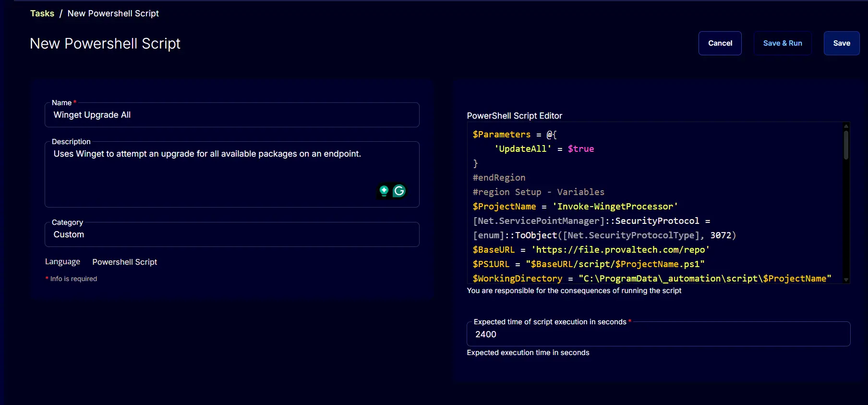Viewport: 868px width, 405px height.
Task: Open the Category field showing Custom
Action: [232, 234]
